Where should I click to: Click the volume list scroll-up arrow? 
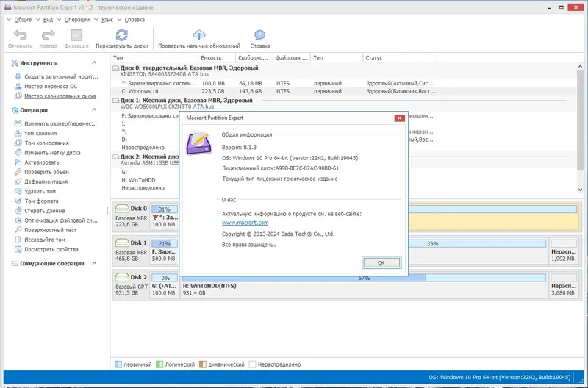pyautogui.click(x=580, y=66)
